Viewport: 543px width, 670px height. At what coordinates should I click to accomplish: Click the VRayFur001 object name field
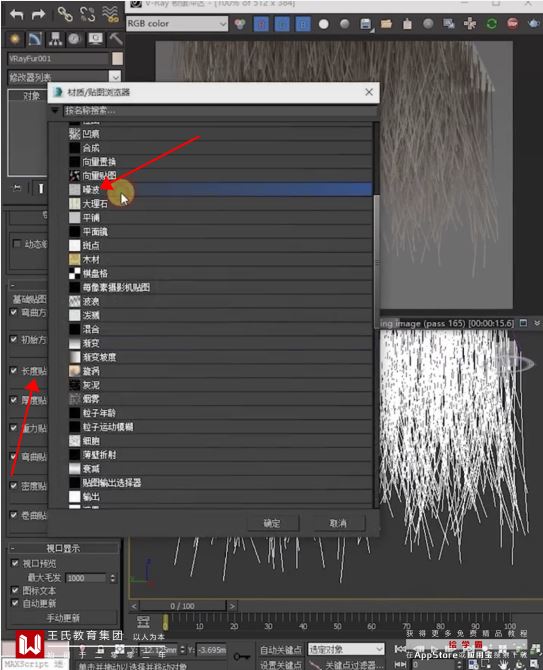(59, 59)
